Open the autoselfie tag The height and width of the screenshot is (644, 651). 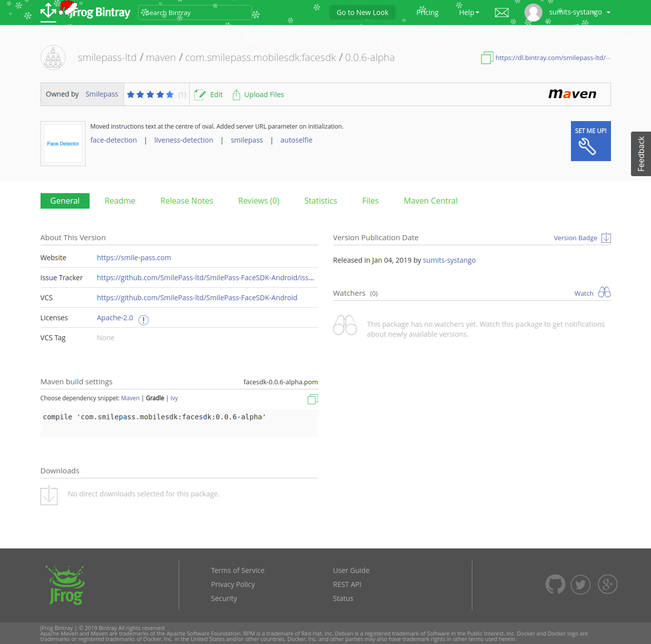tap(296, 140)
